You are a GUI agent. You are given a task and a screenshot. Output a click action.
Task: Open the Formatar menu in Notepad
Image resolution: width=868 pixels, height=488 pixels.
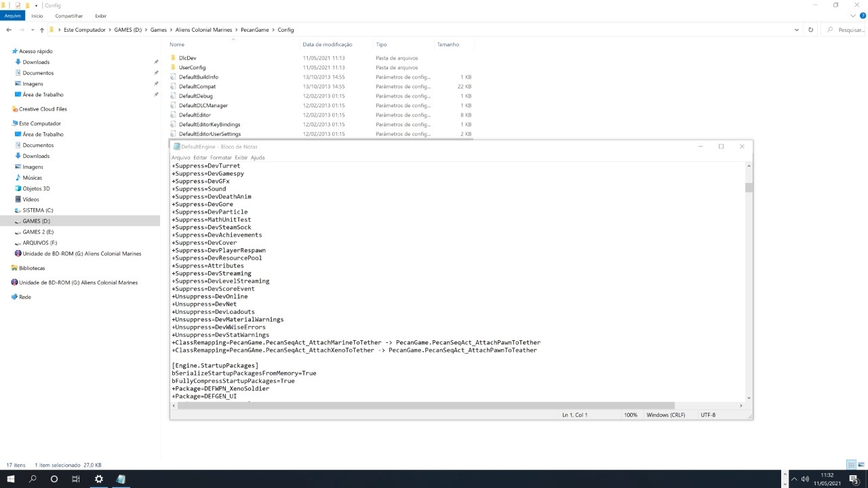(221, 157)
